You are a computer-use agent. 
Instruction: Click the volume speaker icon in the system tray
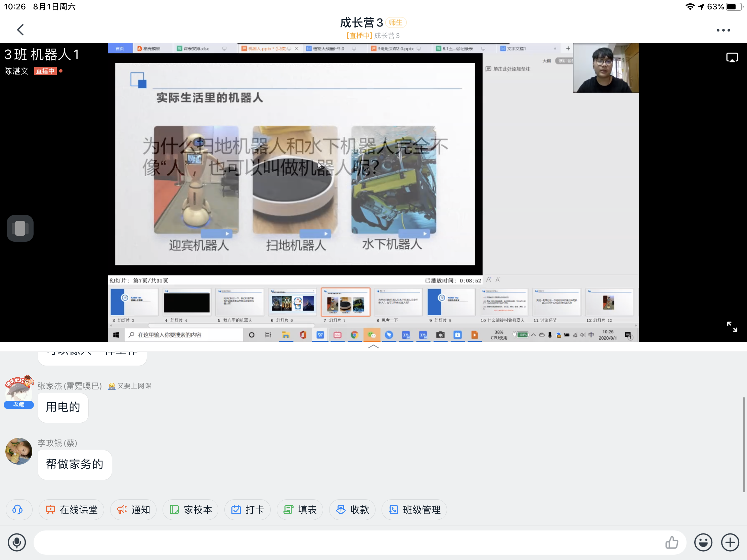click(x=583, y=335)
